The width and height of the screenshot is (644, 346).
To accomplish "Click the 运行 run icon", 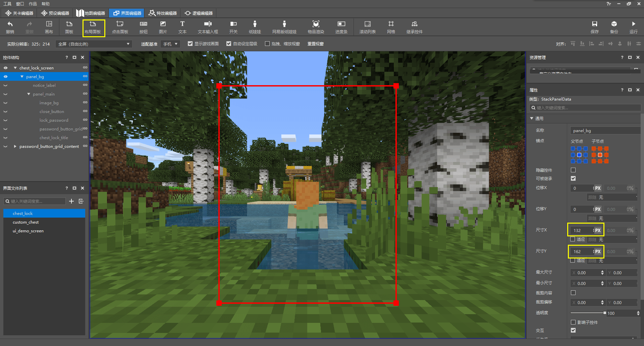I will [634, 27].
